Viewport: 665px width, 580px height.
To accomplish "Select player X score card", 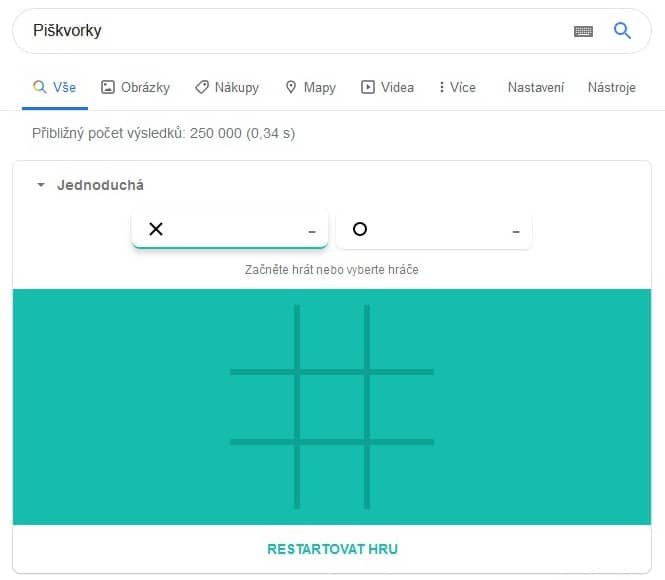I will [x=229, y=229].
